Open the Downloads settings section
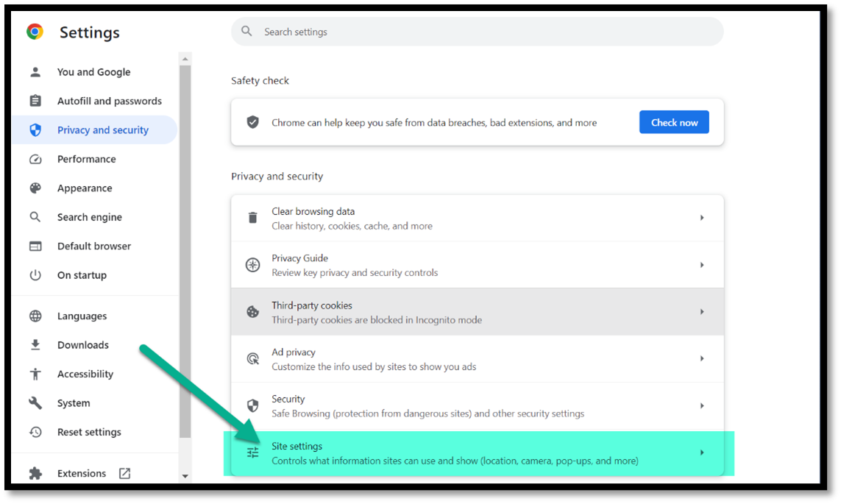 pyautogui.click(x=82, y=345)
